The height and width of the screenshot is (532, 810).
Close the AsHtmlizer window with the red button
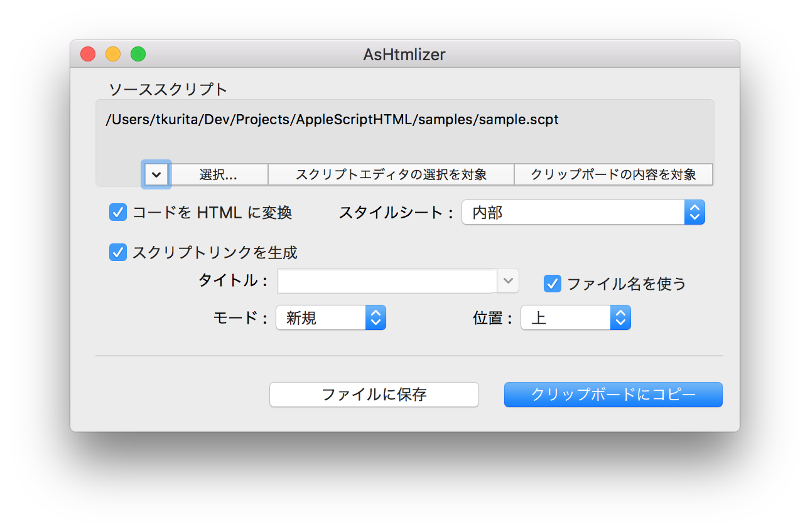click(88, 55)
